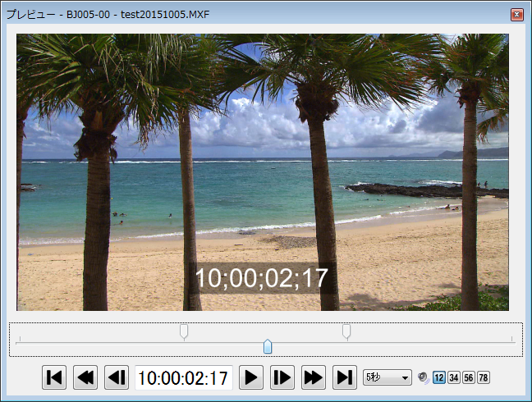This screenshot has width=532, height=402.
Task: Step forward one frame
Action: [x=282, y=377]
